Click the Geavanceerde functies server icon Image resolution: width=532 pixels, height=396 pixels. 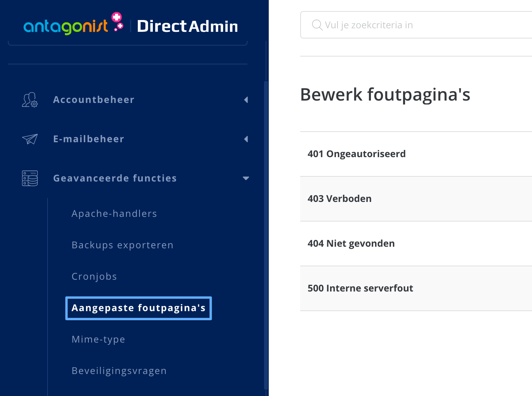click(x=29, y=178)
